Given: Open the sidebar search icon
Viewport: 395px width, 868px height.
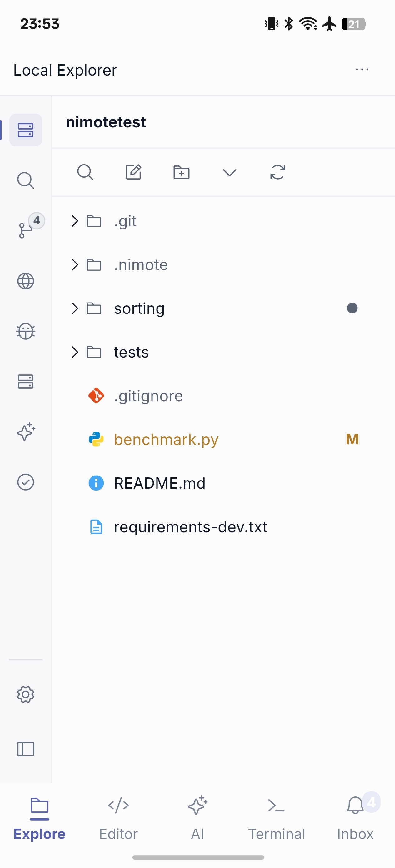Looking at the screenshot, I should click(26, 180).
